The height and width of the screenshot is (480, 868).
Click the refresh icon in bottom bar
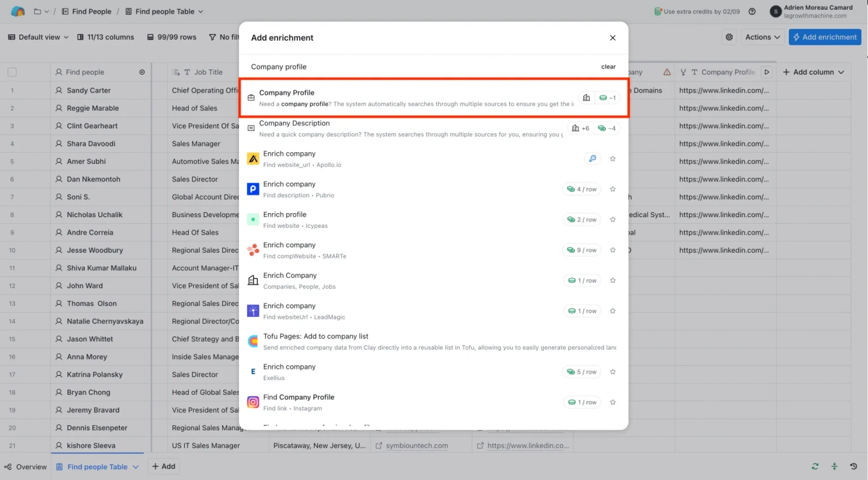tap(815, 466)
